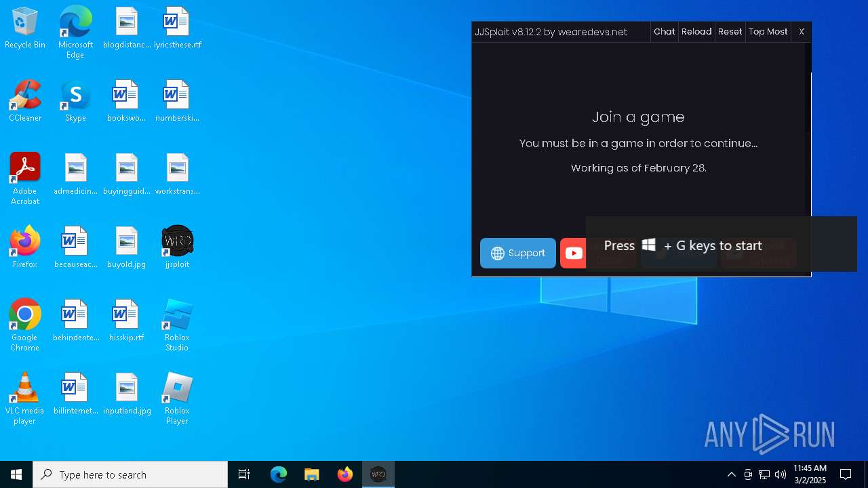Click the network icon in system tray

(x=764, y=474)
